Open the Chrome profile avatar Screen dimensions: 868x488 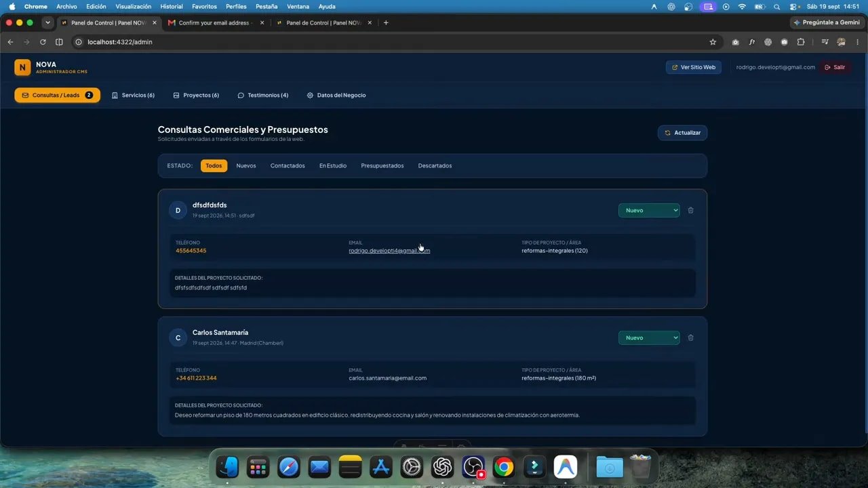pos(842,42)
